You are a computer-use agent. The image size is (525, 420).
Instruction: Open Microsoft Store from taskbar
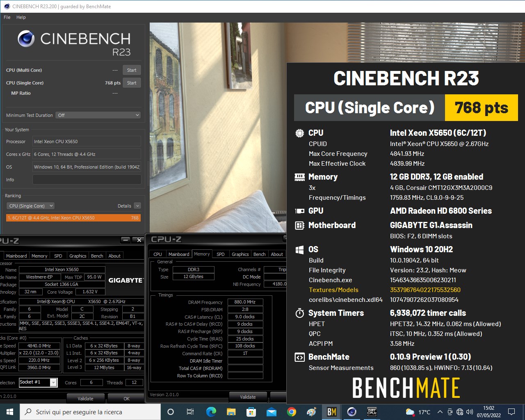click(251, 412)
